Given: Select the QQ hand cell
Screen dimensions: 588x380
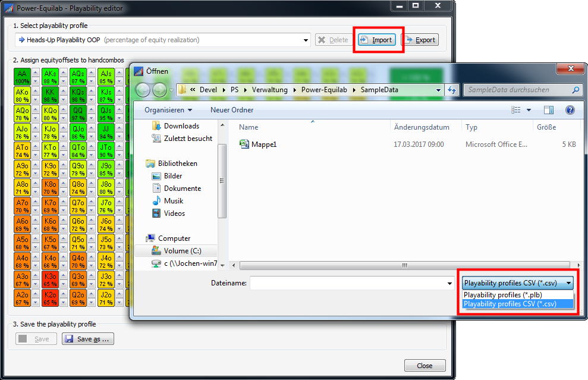Looking at the screenshot, I should click(x=78, y=114).
